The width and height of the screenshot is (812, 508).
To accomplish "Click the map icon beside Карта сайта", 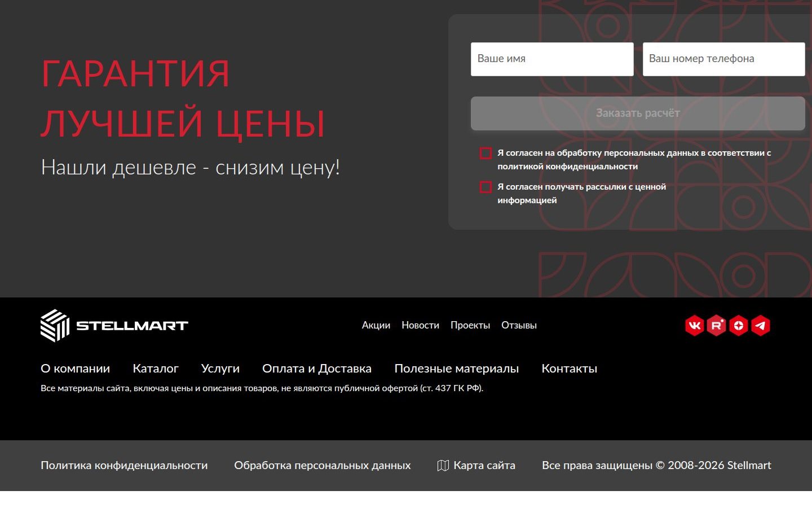I will coord(443,466).
